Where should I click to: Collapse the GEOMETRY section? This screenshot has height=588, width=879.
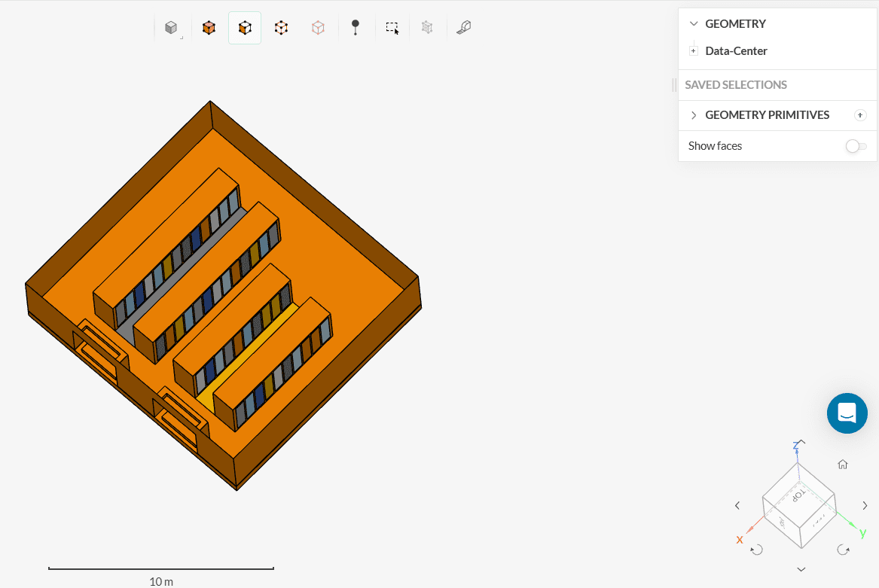[694, 24]
